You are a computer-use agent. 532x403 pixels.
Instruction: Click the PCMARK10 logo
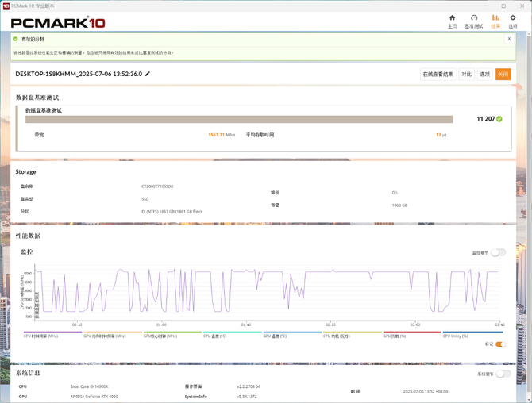(x=58, y=23)
